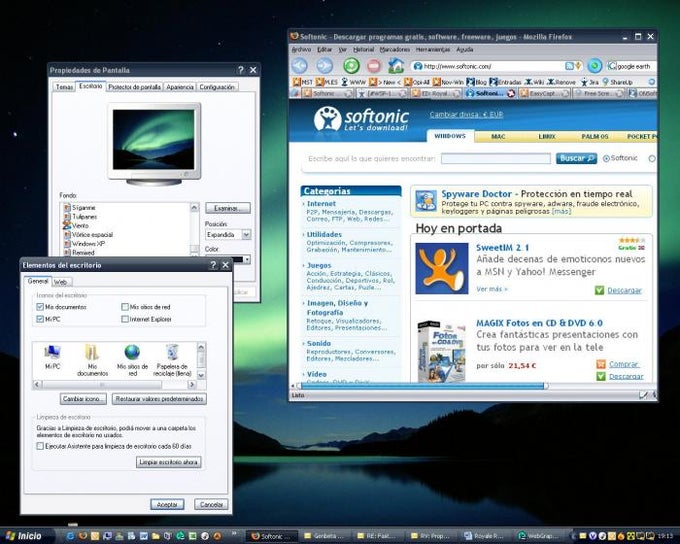The height and width of the screenshot is (544, 680).
Task: Switch to the Apariencia tab
Action: pyautogui.click(x=180, y=87)
